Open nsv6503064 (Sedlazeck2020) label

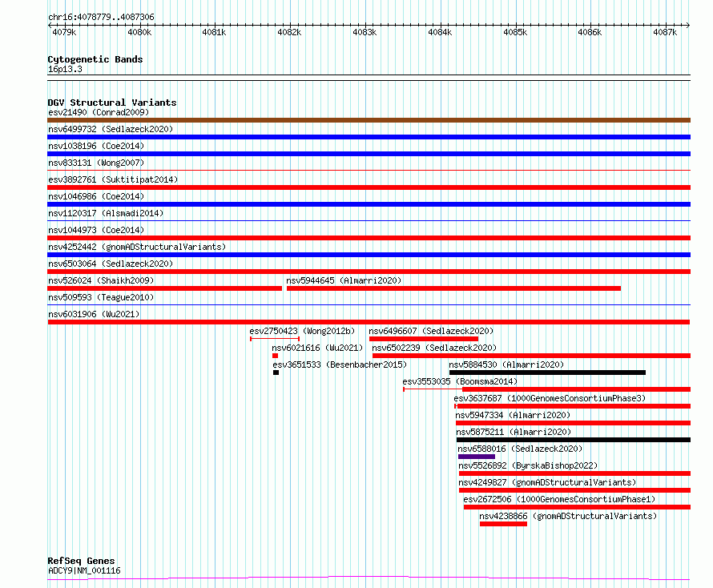(x=111, y=264)
